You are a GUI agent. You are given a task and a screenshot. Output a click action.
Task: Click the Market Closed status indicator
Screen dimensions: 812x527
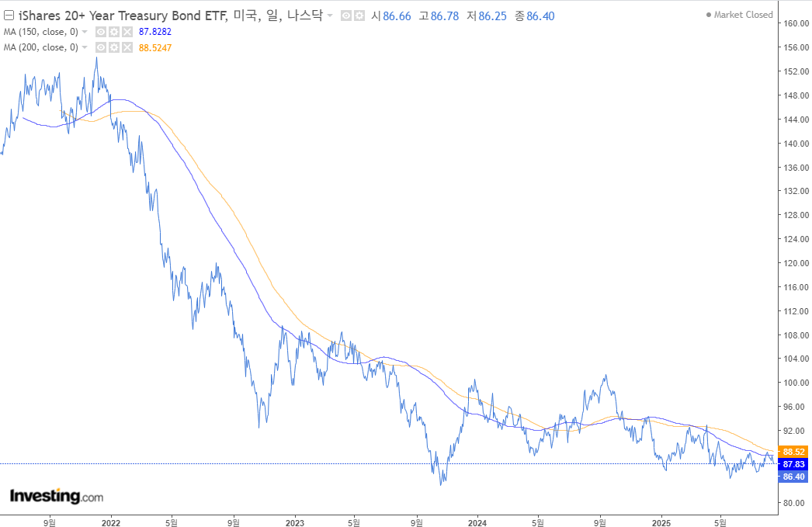click(740, 15)
